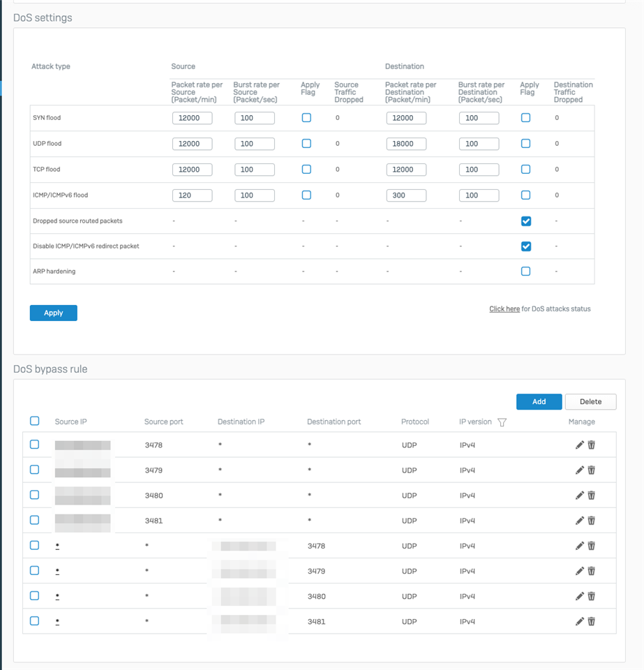Add a new DoS bypass rule
The image size is (644, 670).
pyautogui.click(x=539, y=402)
